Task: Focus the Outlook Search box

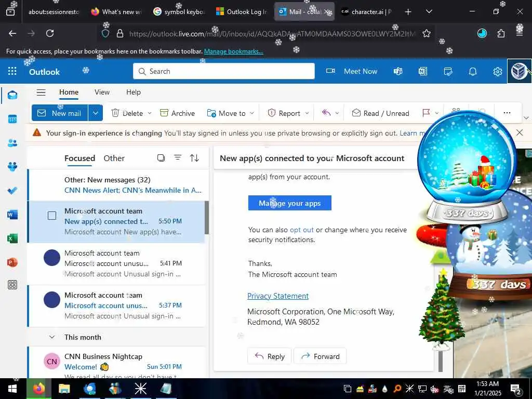Action: pyautogui.click(x=224, y=71)
